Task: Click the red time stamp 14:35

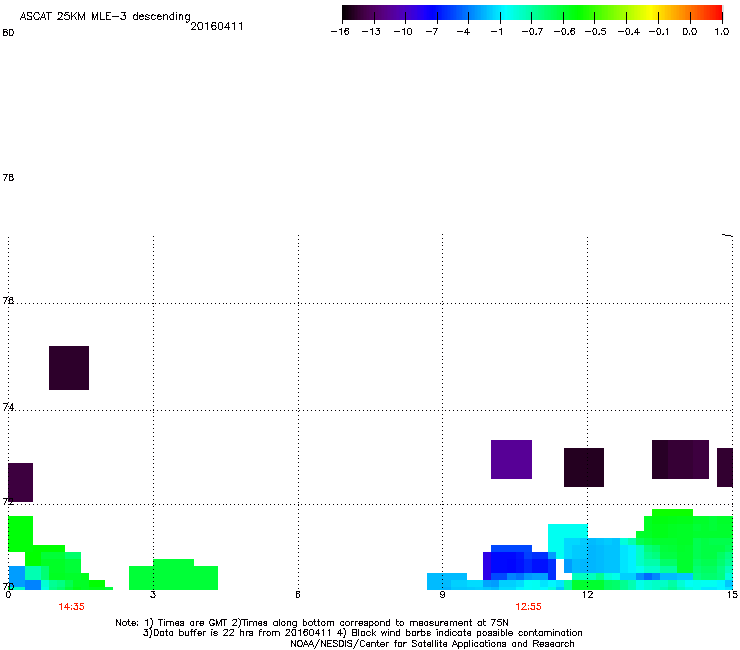Action: point(71,607)
